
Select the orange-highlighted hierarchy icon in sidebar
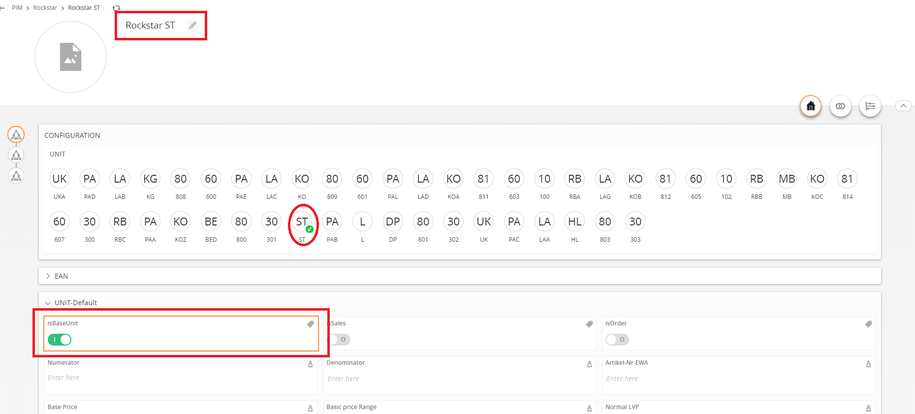click(x=16, y=135)
